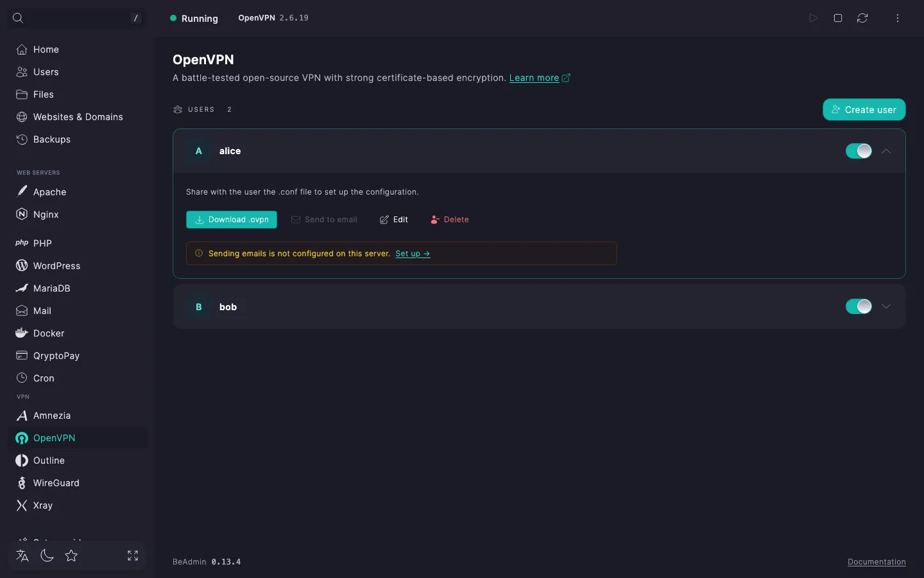The width and height of the screenshot is (924, 578).
Task: Click the alice user name
Action: click(230, 151)
